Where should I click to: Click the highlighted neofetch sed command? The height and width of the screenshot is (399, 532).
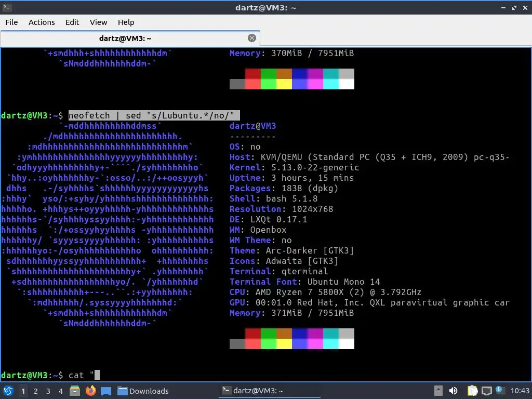click(x=154, y=116)
